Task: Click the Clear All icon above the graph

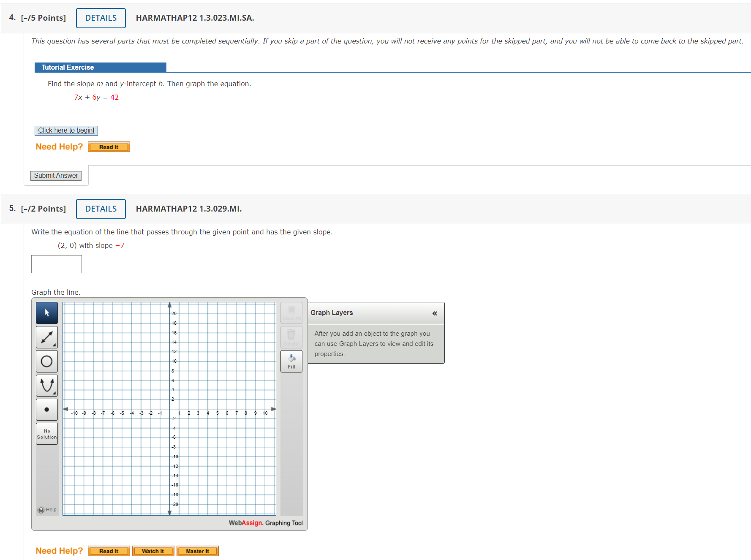Action: 291,313
